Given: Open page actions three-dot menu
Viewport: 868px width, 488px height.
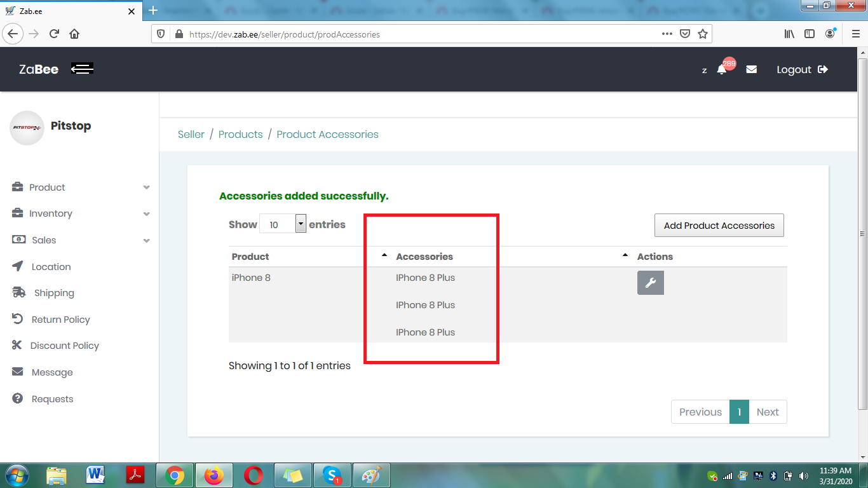Looking at the screenshot, I should (x=667, y=34).
